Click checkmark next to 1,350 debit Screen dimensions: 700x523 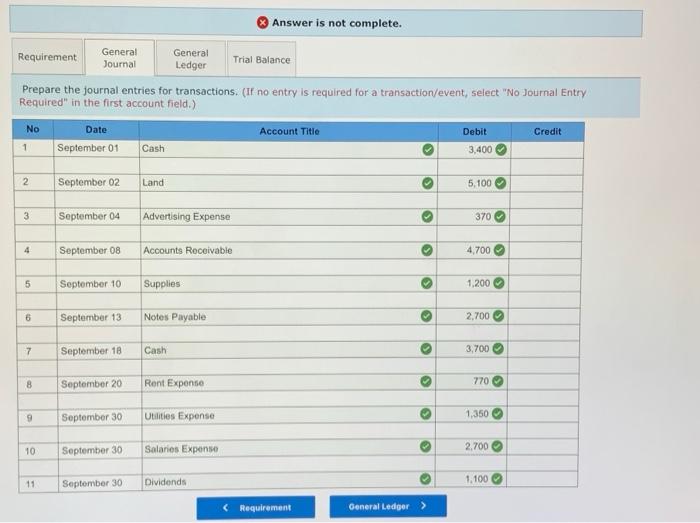click(x=497, y=414)
